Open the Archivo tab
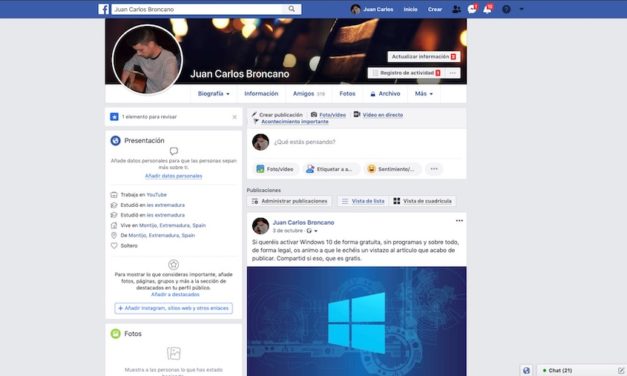 click(385, 94)
